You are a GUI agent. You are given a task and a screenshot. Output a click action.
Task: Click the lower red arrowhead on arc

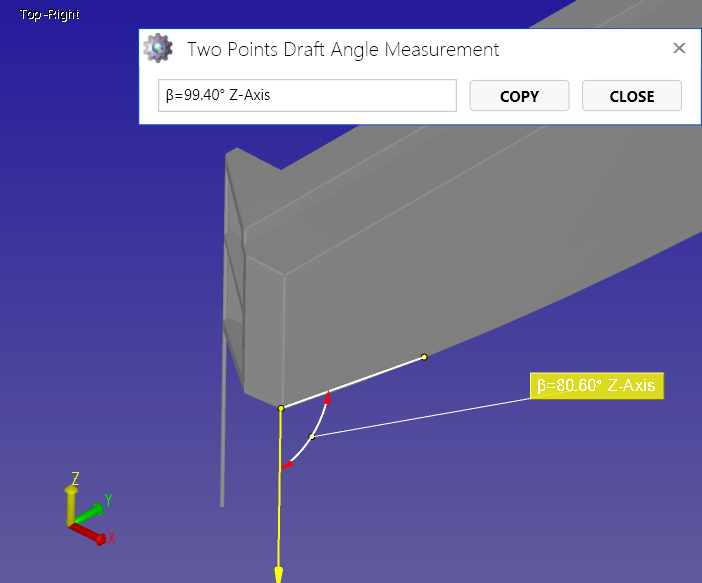pos(287,465)
